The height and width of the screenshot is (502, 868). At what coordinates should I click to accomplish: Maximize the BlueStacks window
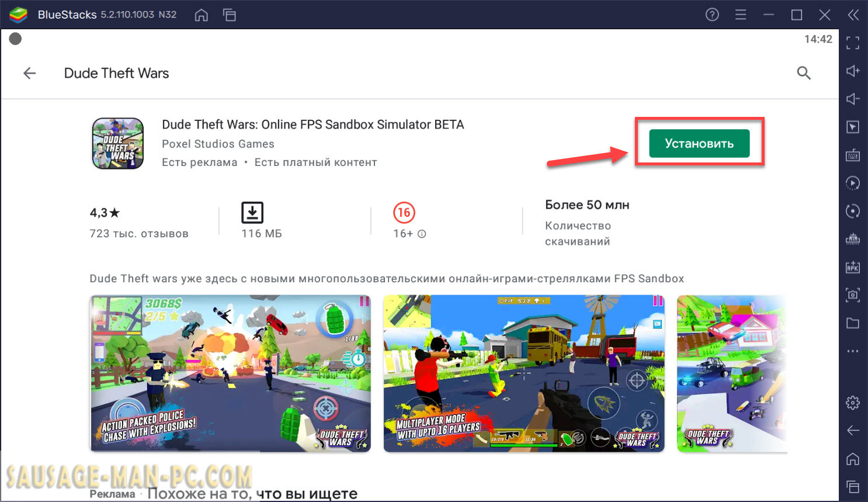click(x=797, y=15)
